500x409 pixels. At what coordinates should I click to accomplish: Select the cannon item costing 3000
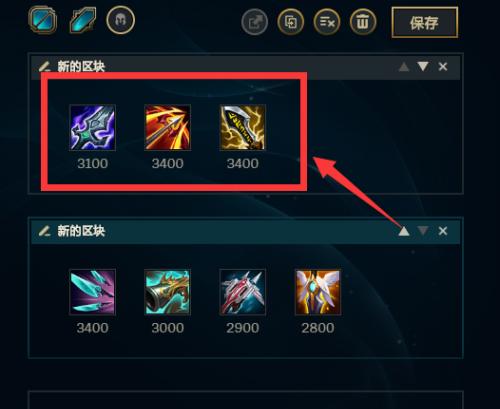[167, 292]
